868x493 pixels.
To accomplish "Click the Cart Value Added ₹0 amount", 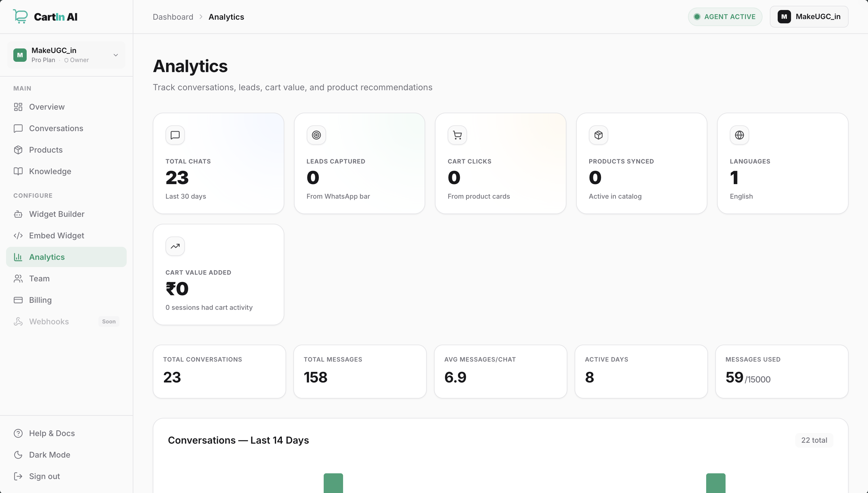I will coord(177,289).
